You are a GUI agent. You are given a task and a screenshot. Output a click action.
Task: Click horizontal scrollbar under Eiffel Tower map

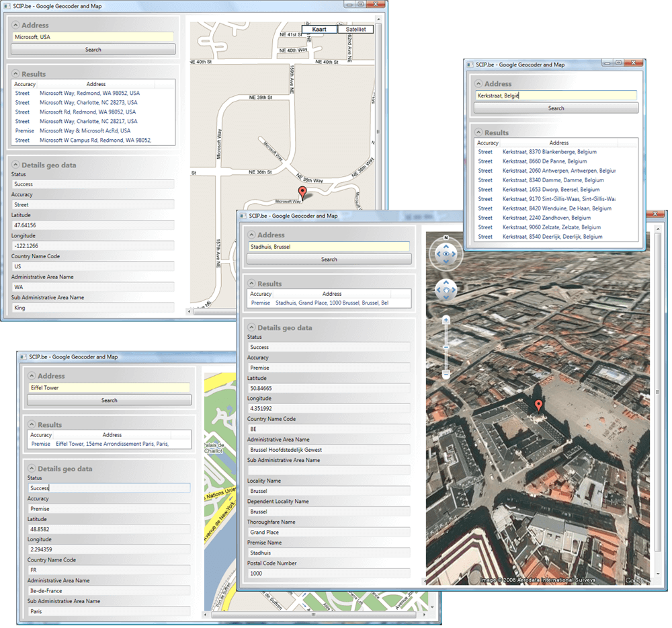314,615
